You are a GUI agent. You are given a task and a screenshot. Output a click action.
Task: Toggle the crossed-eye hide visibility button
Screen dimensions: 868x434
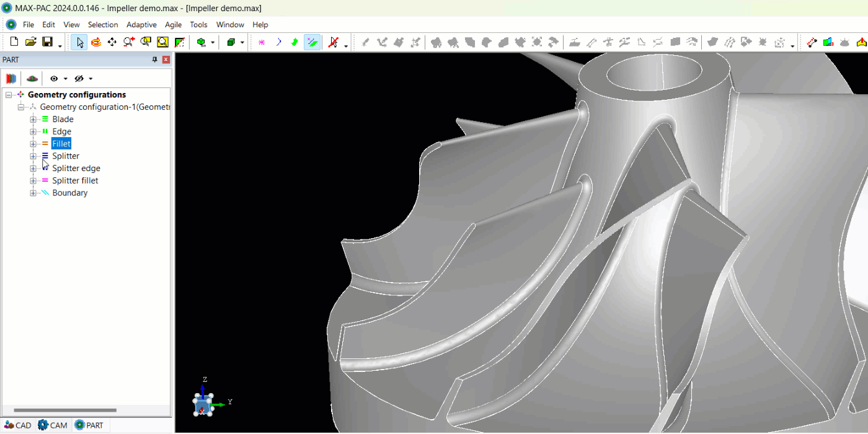click(79, 79)
